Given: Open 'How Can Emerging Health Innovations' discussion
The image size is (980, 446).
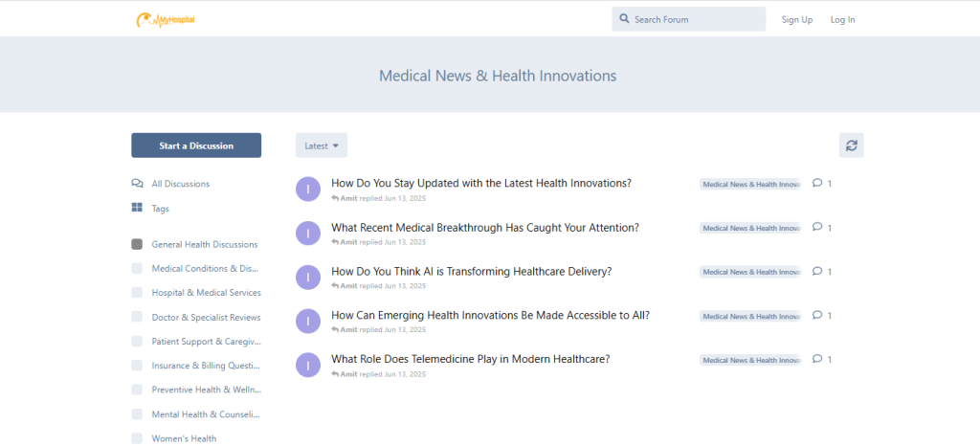Looking at the screenshot, I should pyautogui.click(x=490, y=315).
